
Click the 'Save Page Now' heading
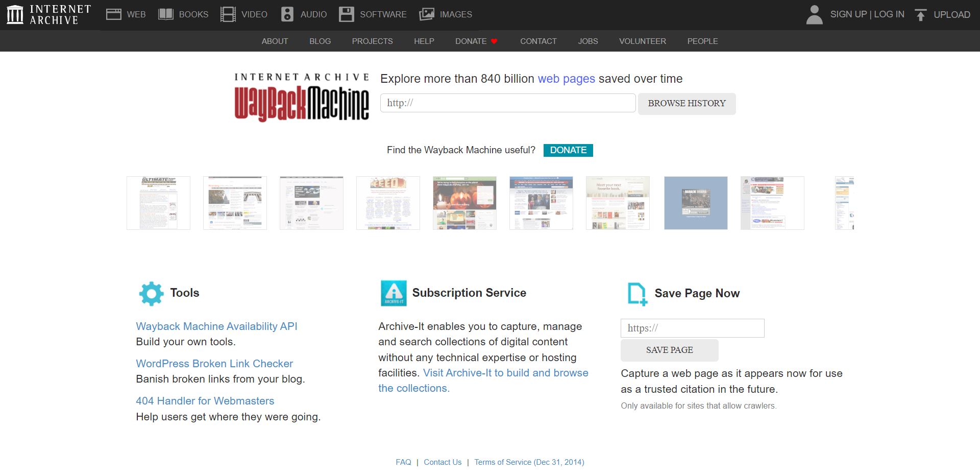pos(697,293)
